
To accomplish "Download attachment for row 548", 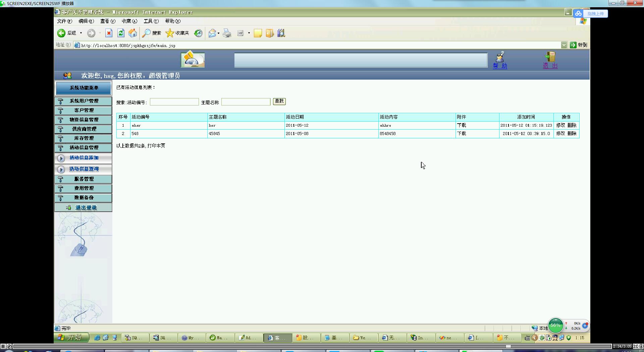I will (462, 134).
